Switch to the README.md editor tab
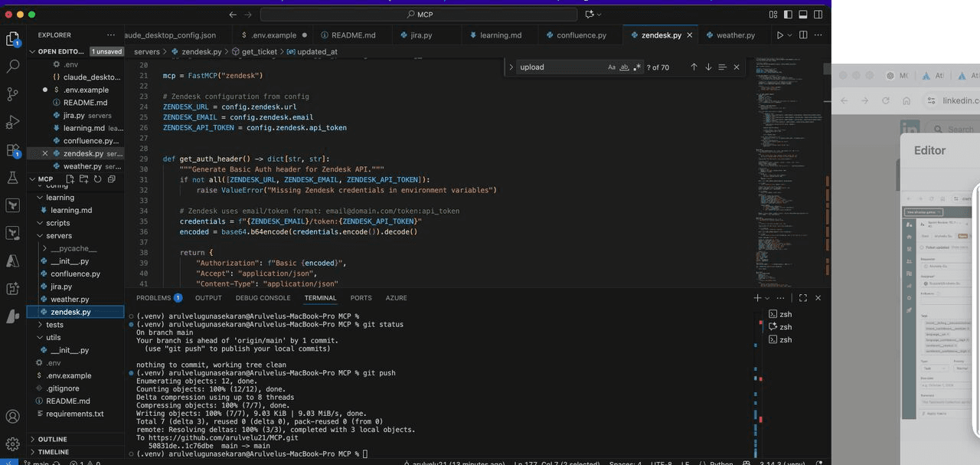 point(352,35)
